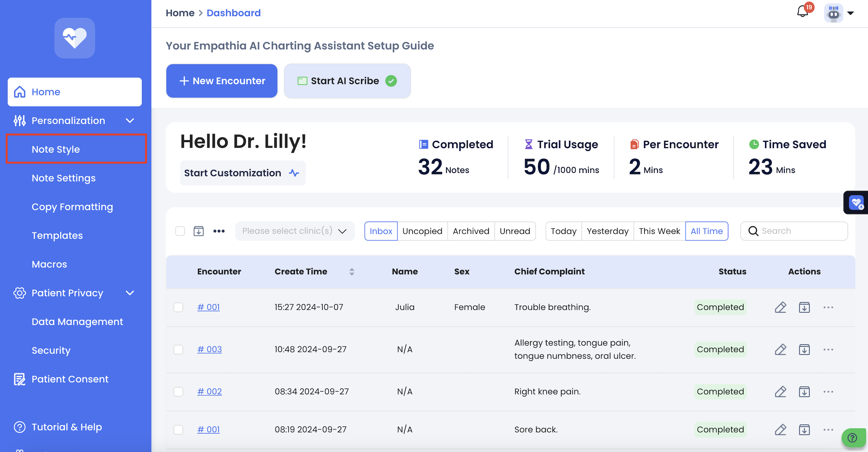Click the green help question icon
Screen dimensions: 868x452
[x=852, y=438]
